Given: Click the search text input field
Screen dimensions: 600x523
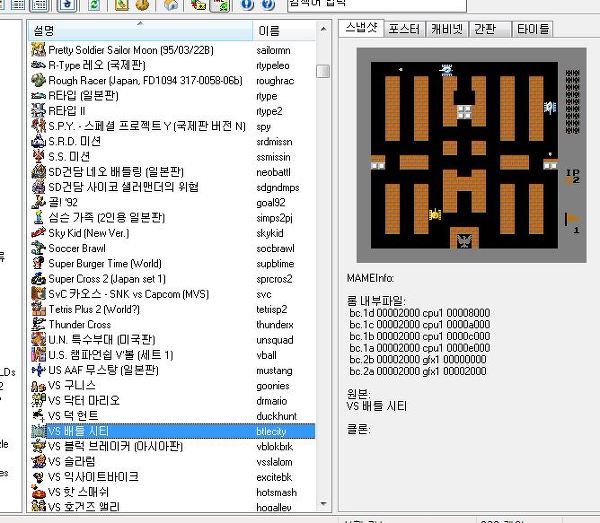Looking at the screenshot, I should pyautogui.click(x=377, y=5).
